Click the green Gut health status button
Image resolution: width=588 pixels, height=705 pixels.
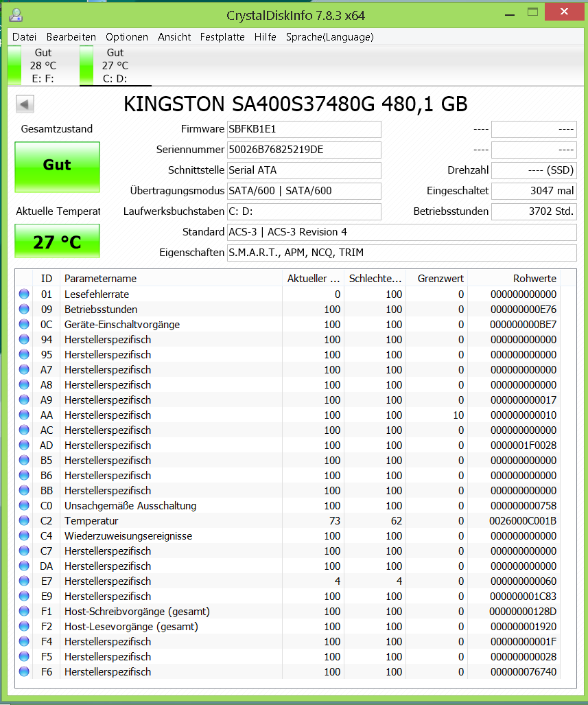(x=57, y=167)
